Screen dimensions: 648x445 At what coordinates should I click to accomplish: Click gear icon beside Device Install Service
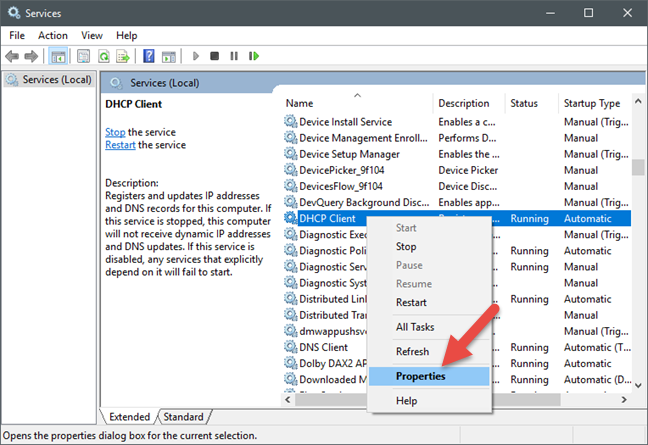291,121
